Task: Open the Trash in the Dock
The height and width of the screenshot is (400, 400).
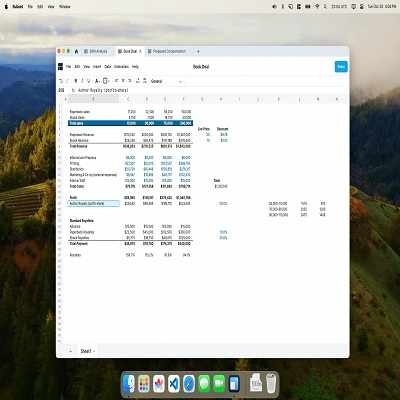Action: 271,383
